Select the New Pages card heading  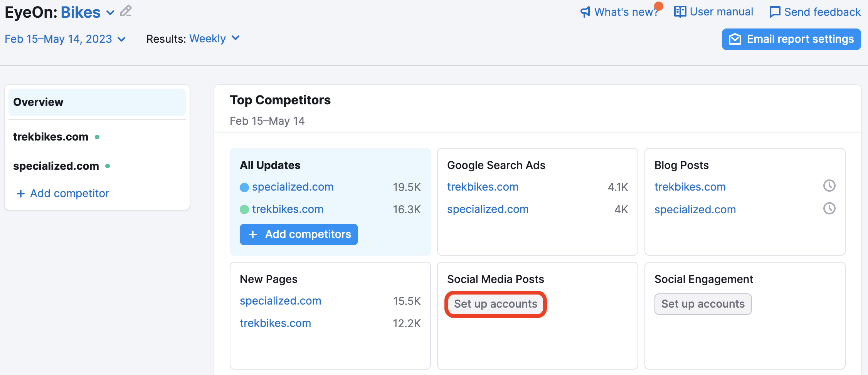(269, 280)
